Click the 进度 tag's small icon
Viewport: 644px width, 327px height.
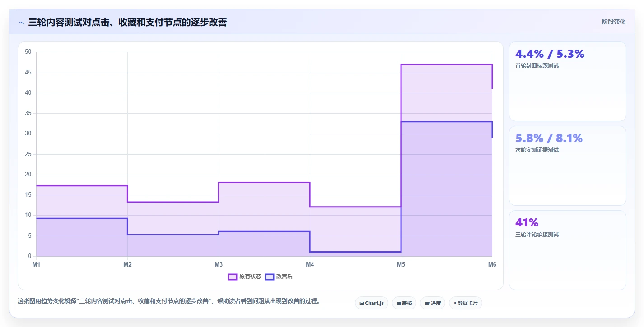point(427,303)
